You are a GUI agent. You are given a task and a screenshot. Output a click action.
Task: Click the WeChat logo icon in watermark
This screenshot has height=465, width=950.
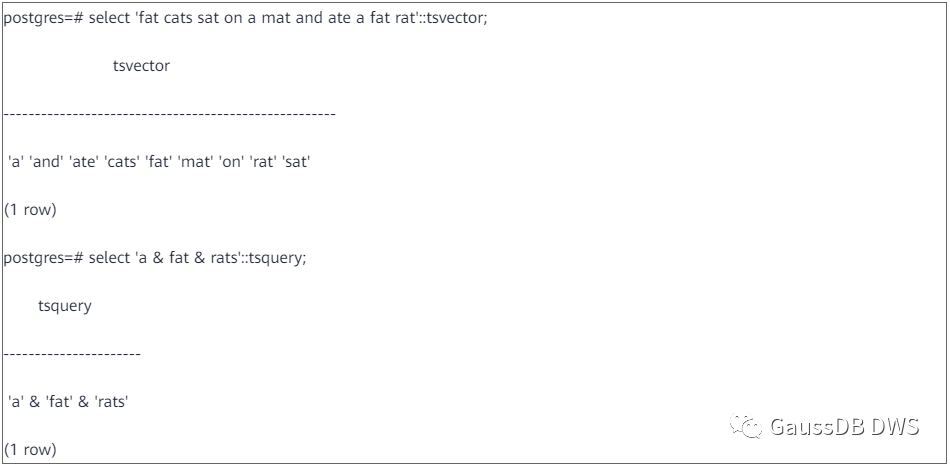[745, 426]
